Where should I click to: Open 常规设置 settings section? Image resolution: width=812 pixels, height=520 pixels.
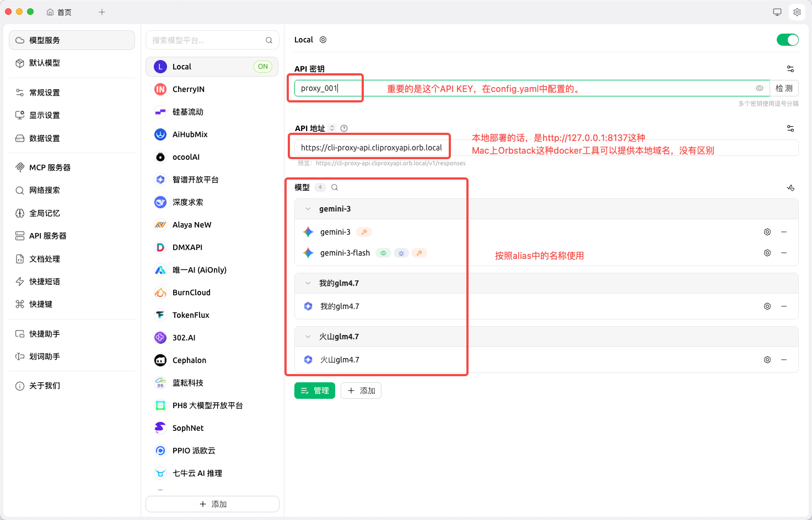point(72,93)
